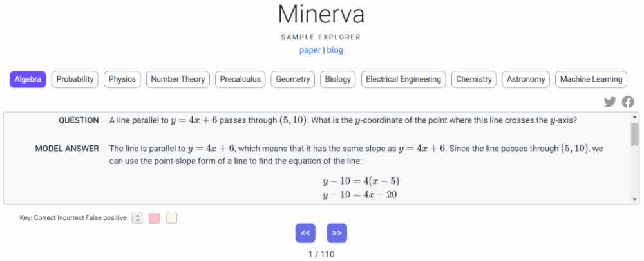The width and height of the screenshot is (644, 261).
Task: Click the scroll down arrow in answer panel
Action: click(x=635, y=199)
